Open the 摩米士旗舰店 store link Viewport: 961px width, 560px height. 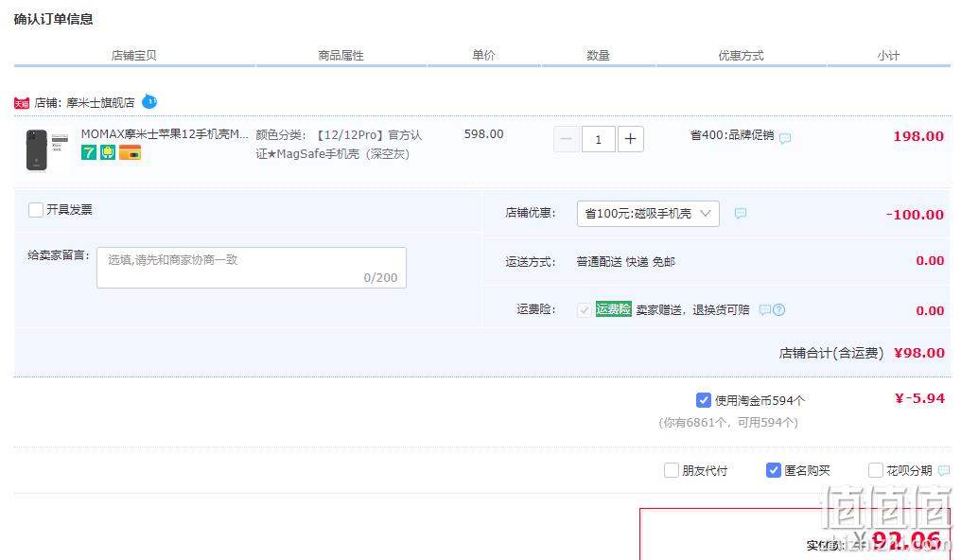[100, 103]
